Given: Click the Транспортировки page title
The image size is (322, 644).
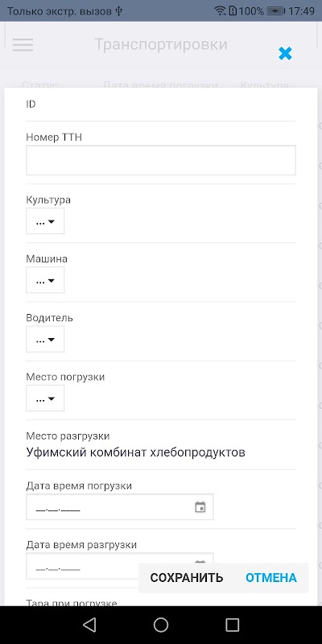Looking at the screenshot, I should (x=161, y=44).
